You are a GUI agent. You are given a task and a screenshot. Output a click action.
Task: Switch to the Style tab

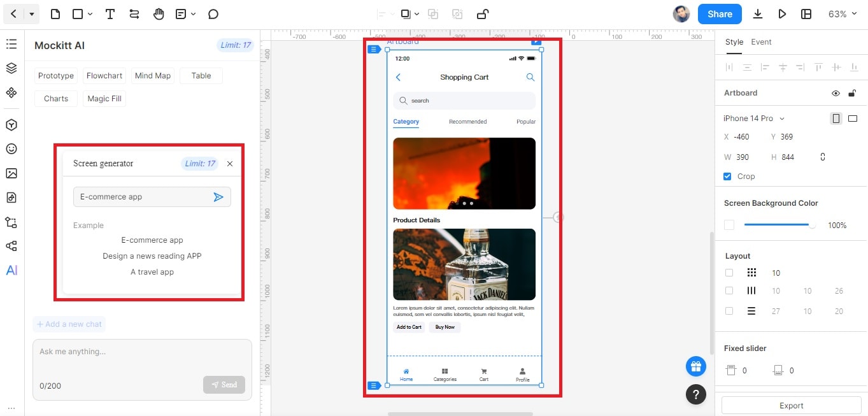coord(734,42)
